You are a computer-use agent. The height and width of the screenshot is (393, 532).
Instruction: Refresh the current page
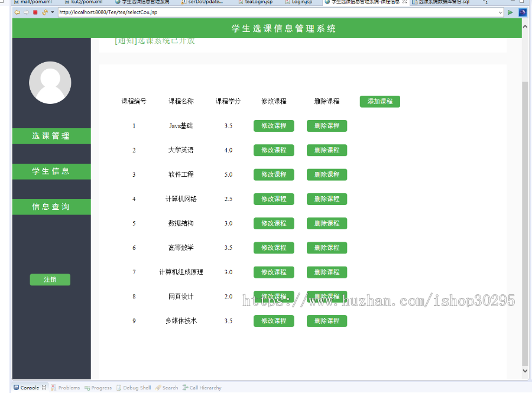44,12
